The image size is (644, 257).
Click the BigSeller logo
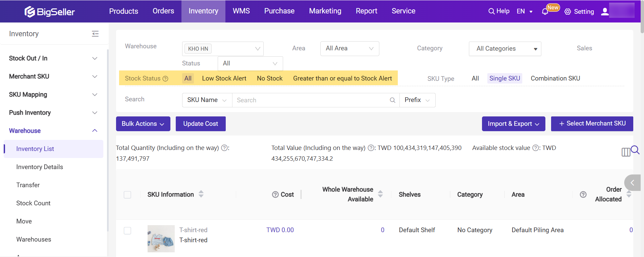[50, 12]
